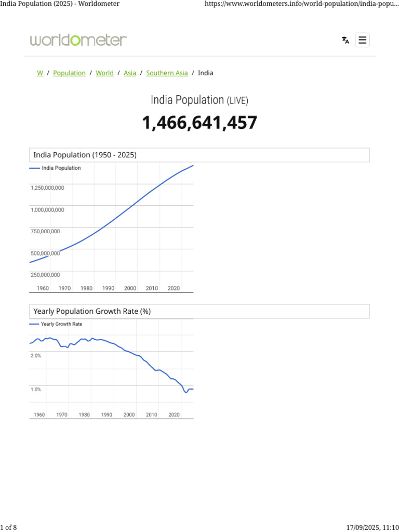
Task: Click the India Population (LIVE) heading
Action: coord(199,100)
